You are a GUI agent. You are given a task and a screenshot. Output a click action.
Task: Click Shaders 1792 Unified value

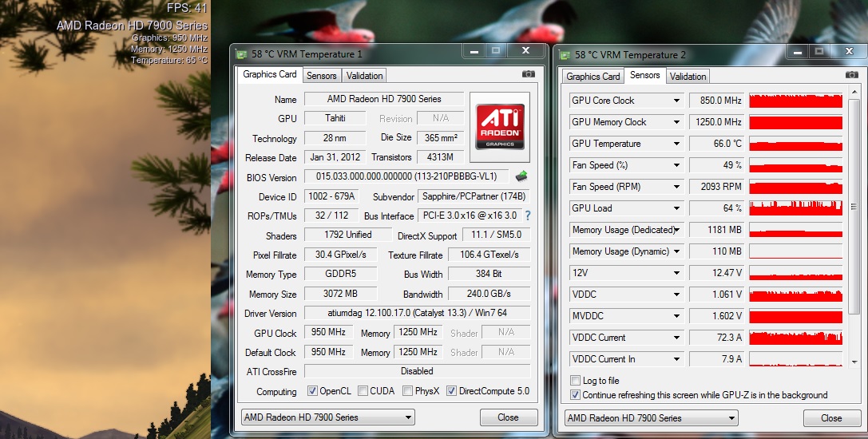click(x=347, y=235)
